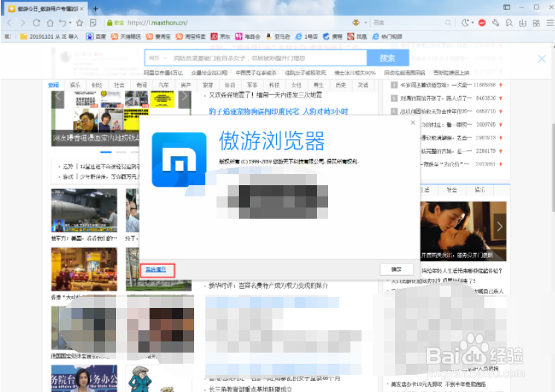Switch to the 历史 news tab
Viewport: 555px width, 392px height.
pyautogui.click(x=341, y=85)
